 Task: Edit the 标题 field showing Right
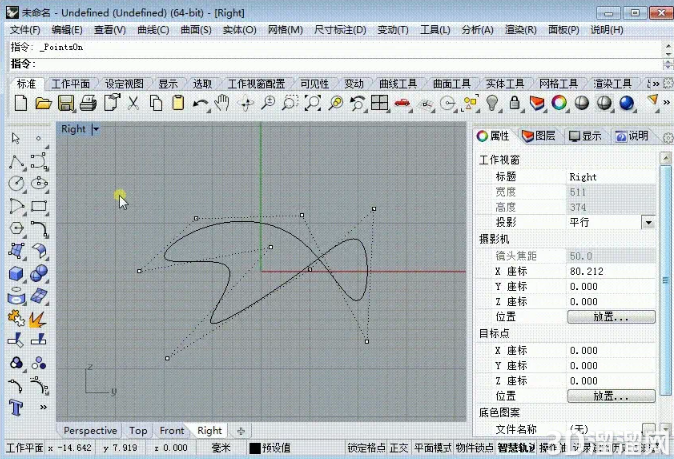[x=610, y=177]
